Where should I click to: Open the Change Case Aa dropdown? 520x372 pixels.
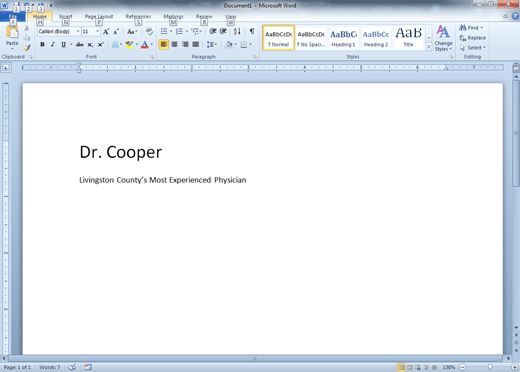[x=132, y=32]
